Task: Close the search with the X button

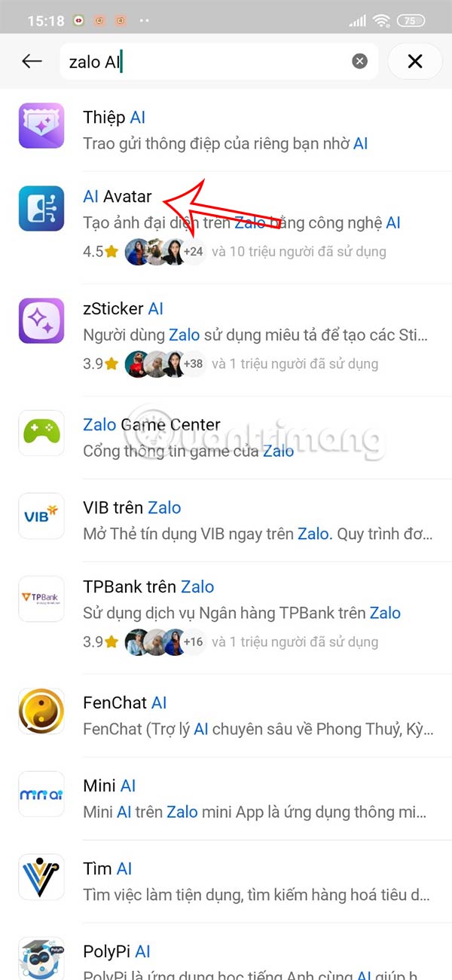Action: point(415,62)
